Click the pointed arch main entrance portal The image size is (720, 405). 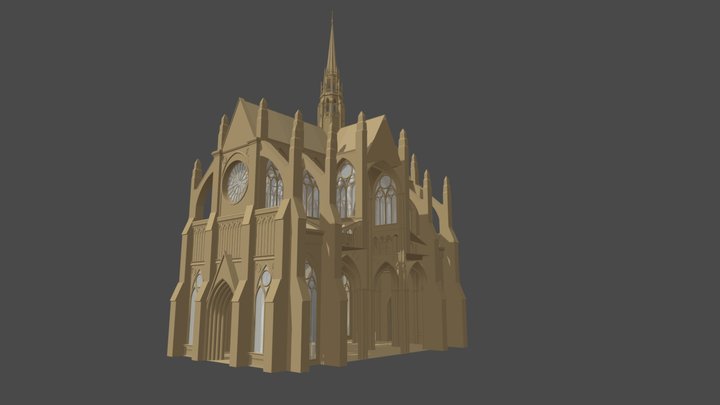(219, 320)
